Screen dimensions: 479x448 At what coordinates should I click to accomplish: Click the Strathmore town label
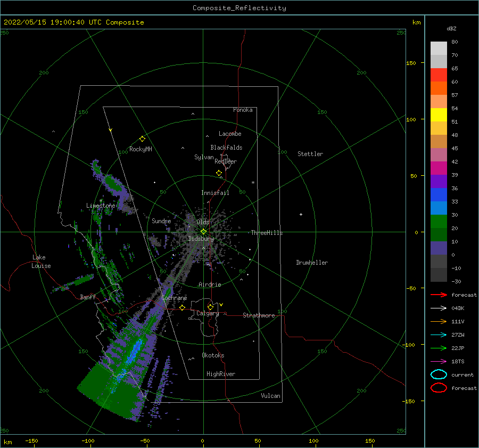259,315
